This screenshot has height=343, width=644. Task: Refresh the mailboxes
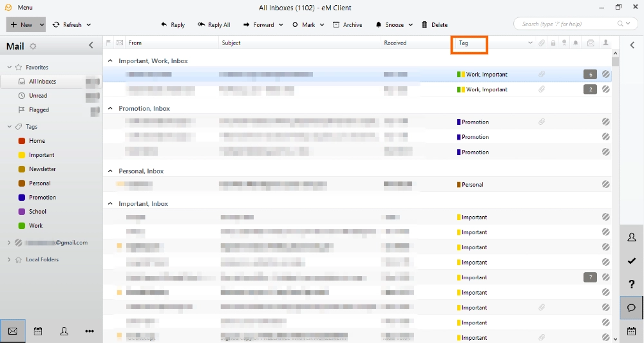pos(68,24)
